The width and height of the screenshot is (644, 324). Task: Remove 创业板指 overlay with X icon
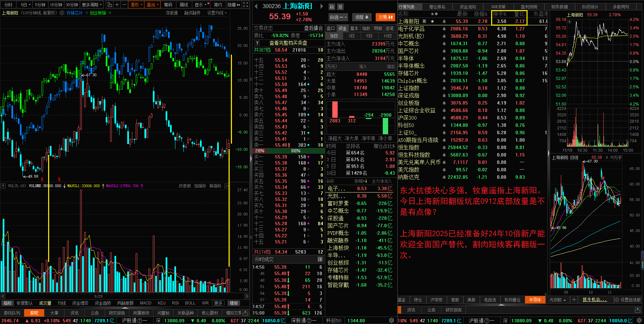point(110,13)
